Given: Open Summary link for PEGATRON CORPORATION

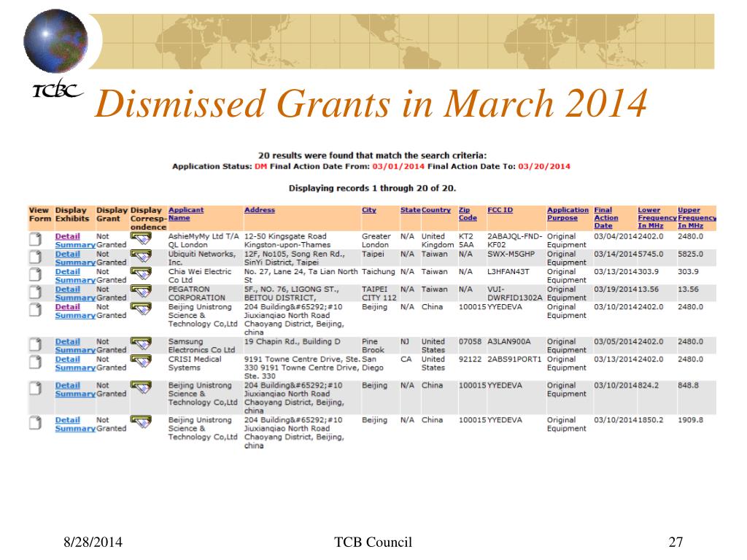Looking at the screenshot, I should click(x=75, y=297).
